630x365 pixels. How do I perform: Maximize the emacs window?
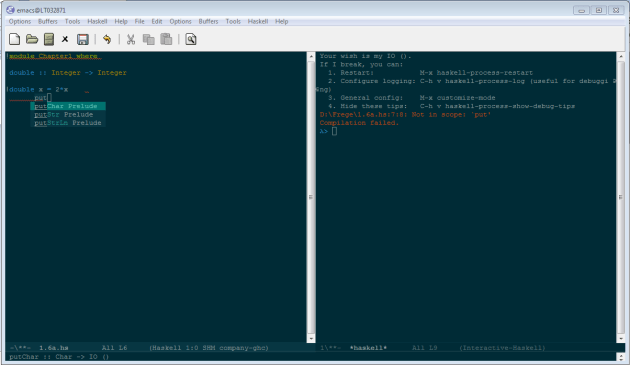tap(598, 10)
